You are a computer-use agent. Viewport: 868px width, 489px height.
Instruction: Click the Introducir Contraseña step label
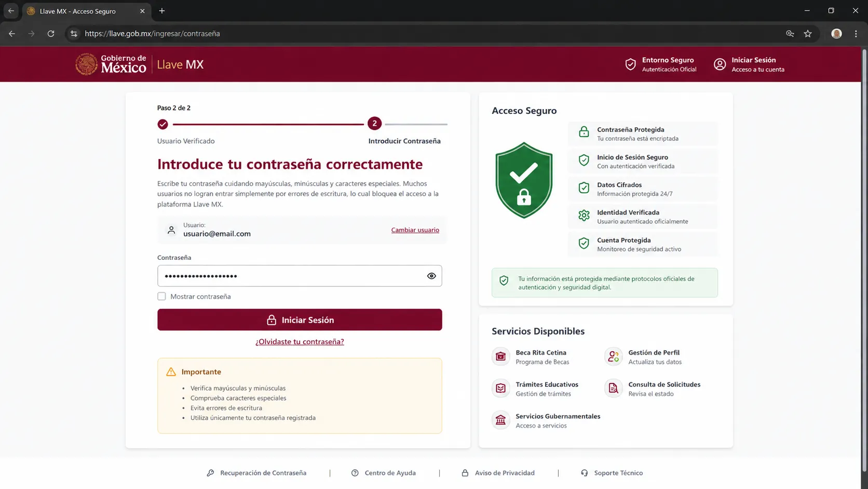coord(404,141)
